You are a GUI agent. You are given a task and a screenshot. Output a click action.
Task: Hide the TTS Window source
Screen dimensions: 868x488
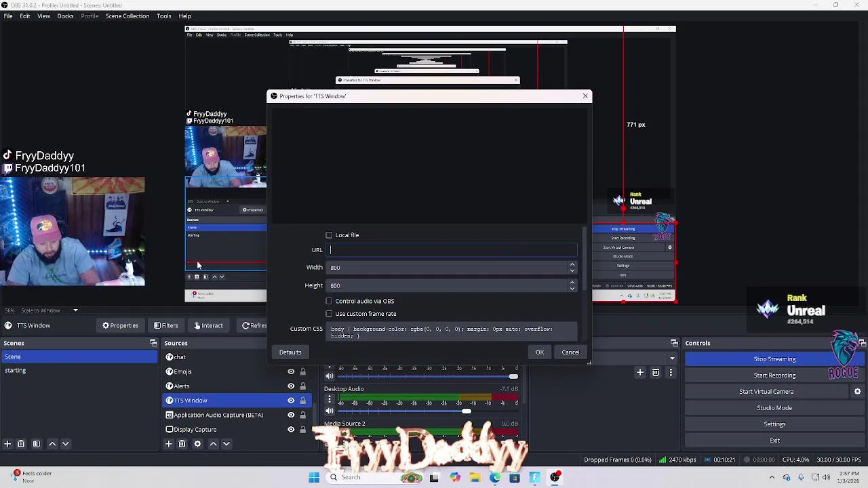click(x=291, y=401)
